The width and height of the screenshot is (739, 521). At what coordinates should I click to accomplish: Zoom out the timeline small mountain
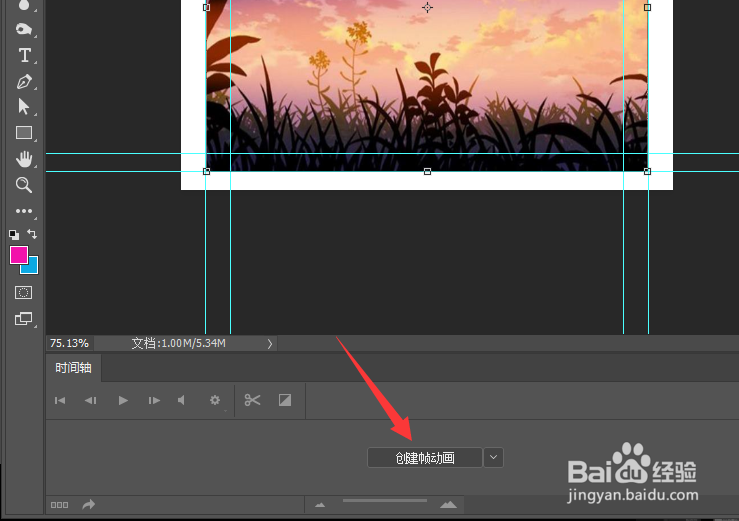pos(320,505)
